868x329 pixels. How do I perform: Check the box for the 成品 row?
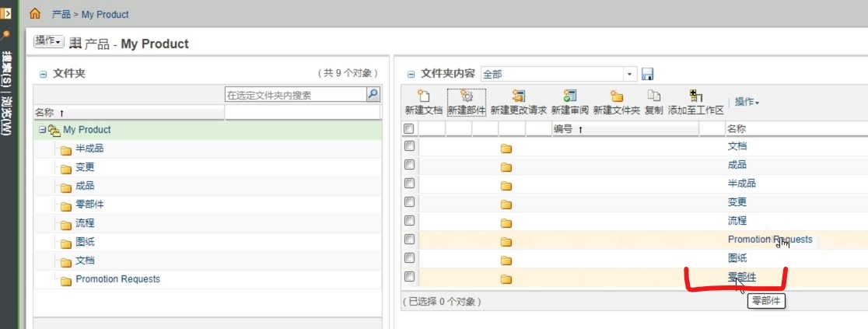(x=409, y=165)
